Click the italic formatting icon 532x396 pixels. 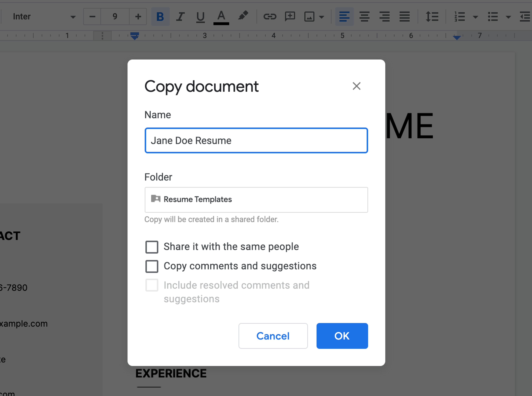(180, 16)
